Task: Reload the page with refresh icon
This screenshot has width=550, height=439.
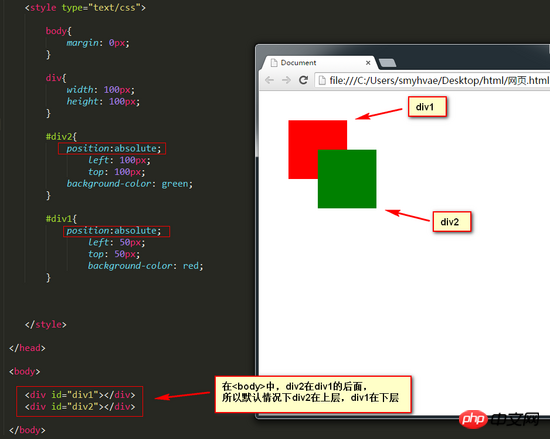Action: 303,80
